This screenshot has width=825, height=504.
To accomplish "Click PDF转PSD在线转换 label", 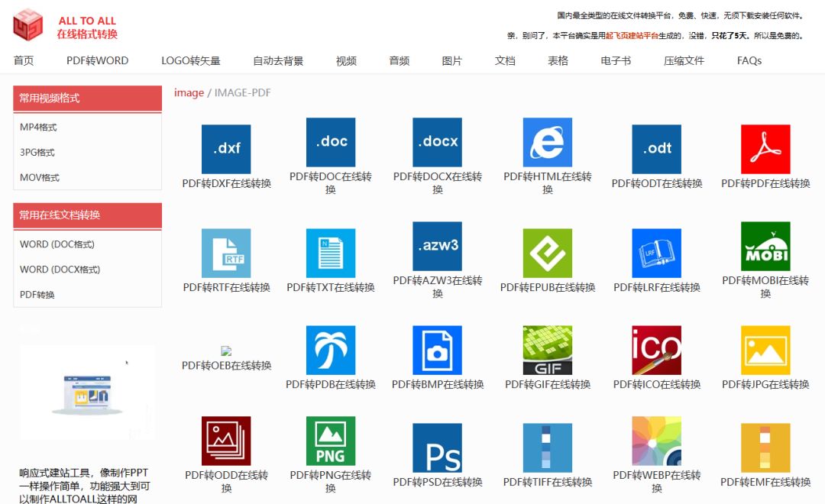I will point(437,482).
